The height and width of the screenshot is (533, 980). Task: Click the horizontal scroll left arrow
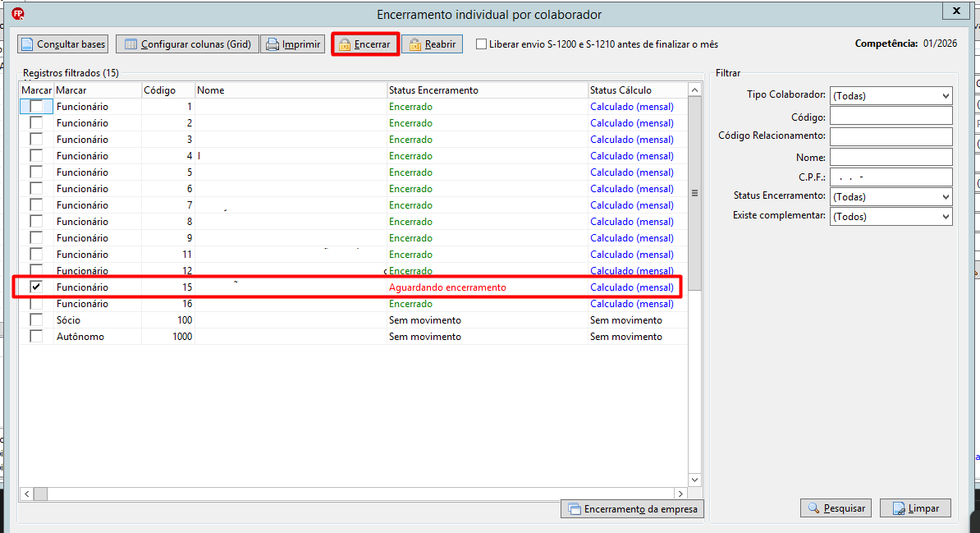(26, 494)
